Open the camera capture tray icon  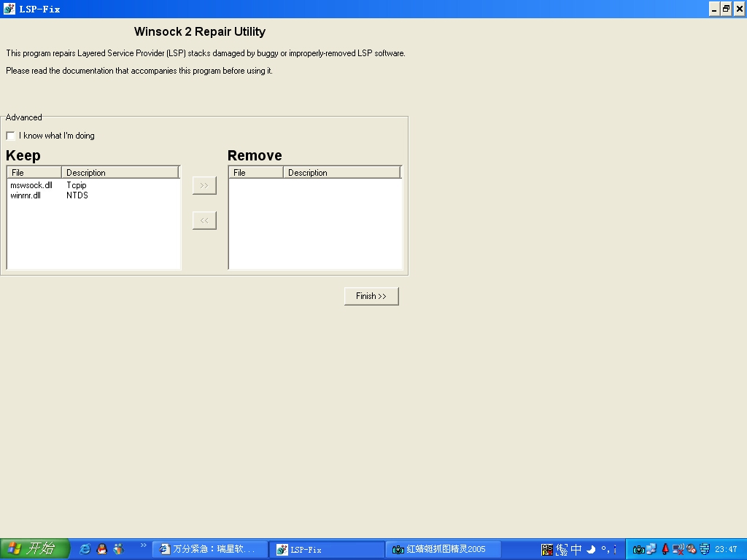(x=639, y=550)
